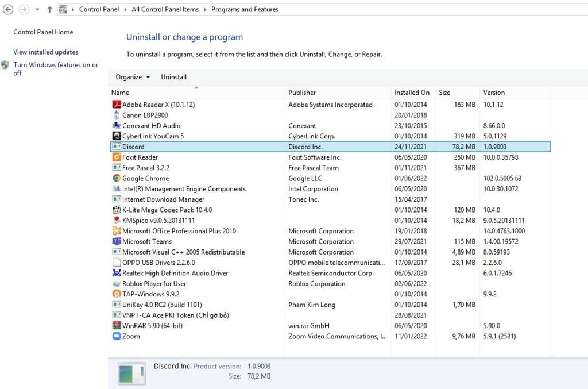The width and height of the screenshot is (588, 389).
Task: Click the UniKey 4.0 RC2 icon
Action: [x=117, y=304]
